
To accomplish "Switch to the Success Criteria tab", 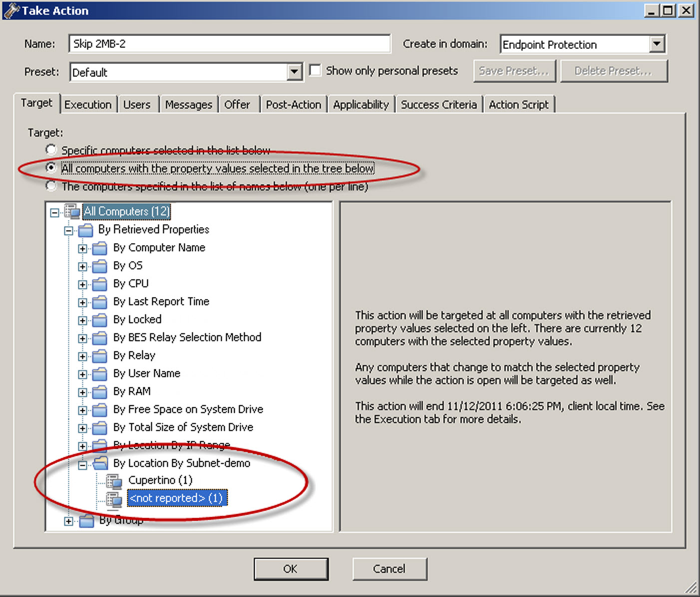I will (x=438, y=104).
